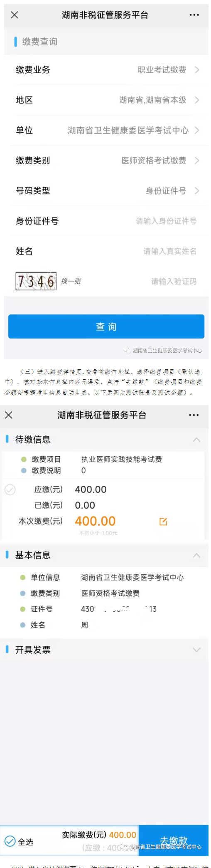
Task: Click the blue 查询 button
Action: [x=106, y=326]
